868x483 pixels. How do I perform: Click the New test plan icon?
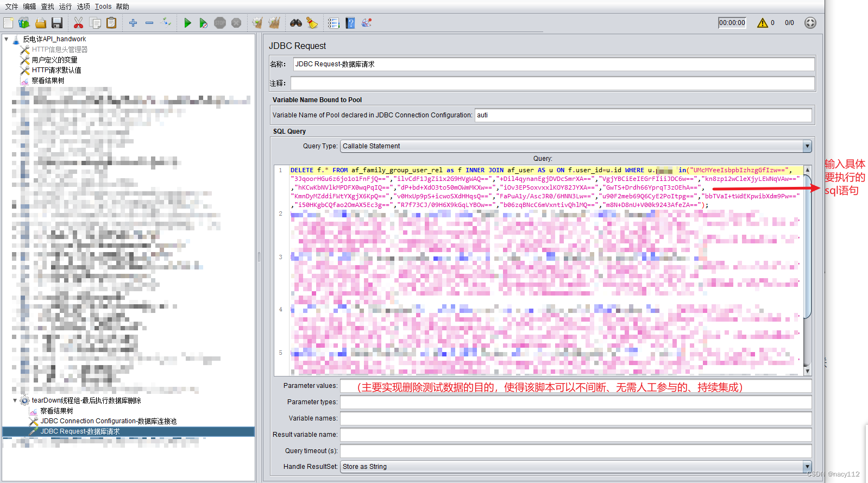(x=8, y=23)
